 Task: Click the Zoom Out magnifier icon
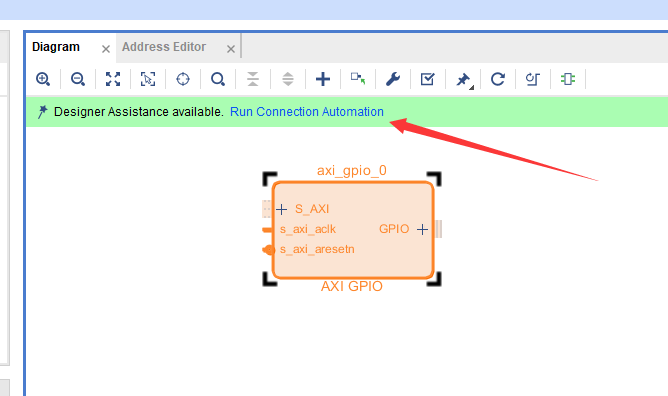point(78,79)
